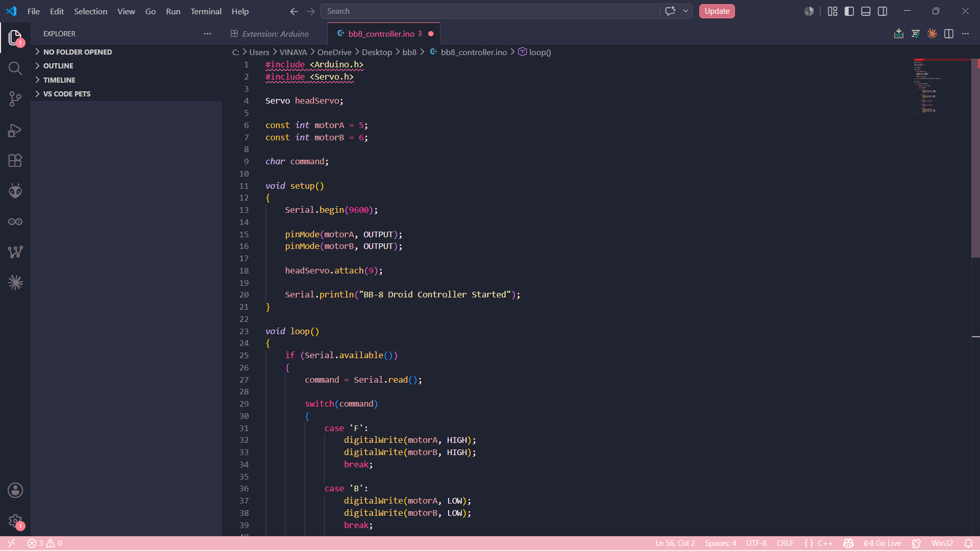This screenshot has height=551, width=980.
Task: Open the Source Control view
Action: [15, 99]
